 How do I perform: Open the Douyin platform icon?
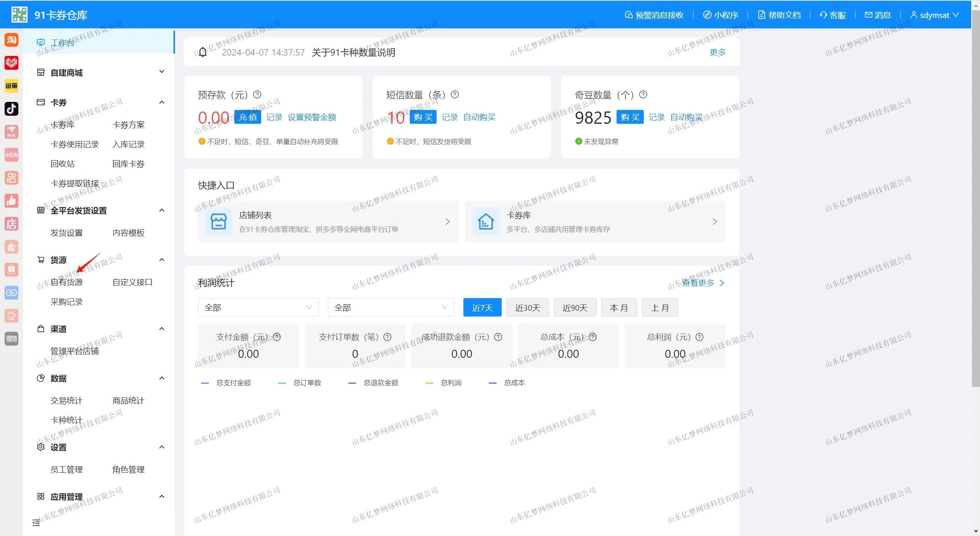[x=11, y=109]
